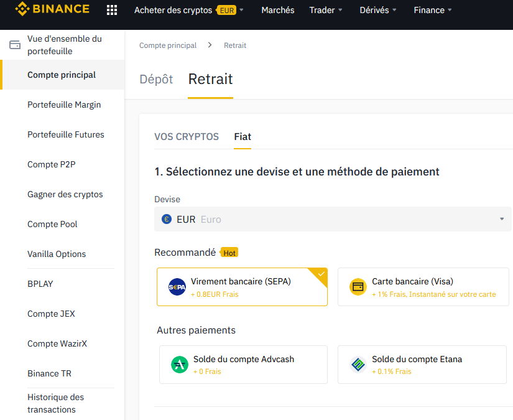Click the SEPA logo icon
The image size is (513, 420).
pos(177,287)
